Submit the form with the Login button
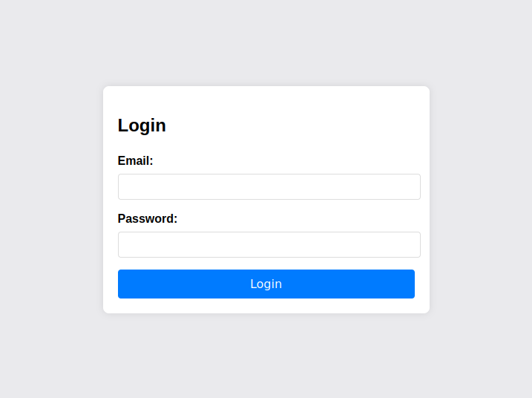This screenshot has height=398, width=532. click(266, 284)
